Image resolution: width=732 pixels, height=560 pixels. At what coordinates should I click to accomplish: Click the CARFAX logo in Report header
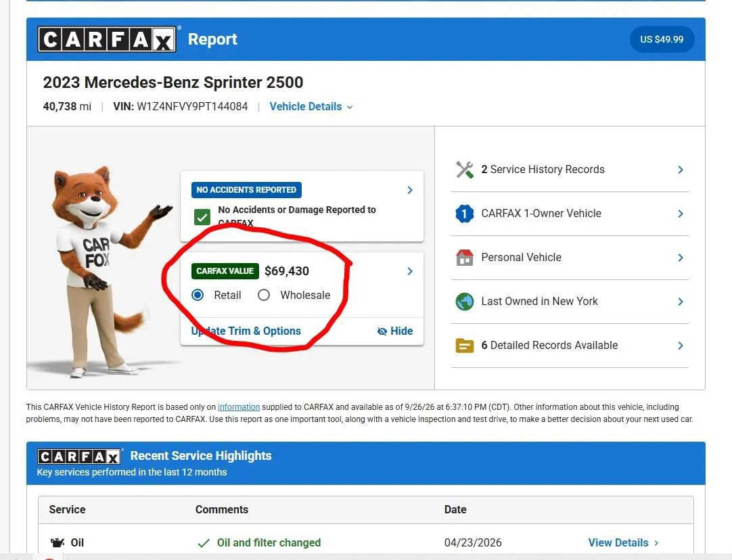[107, 39]
